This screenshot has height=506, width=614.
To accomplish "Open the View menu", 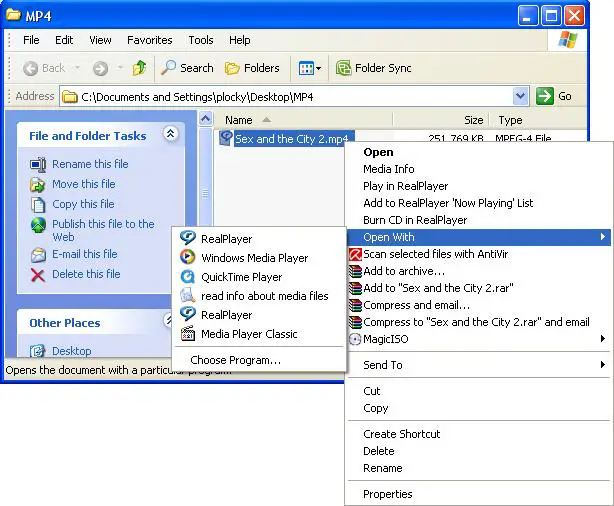I will tap(100, 40).
